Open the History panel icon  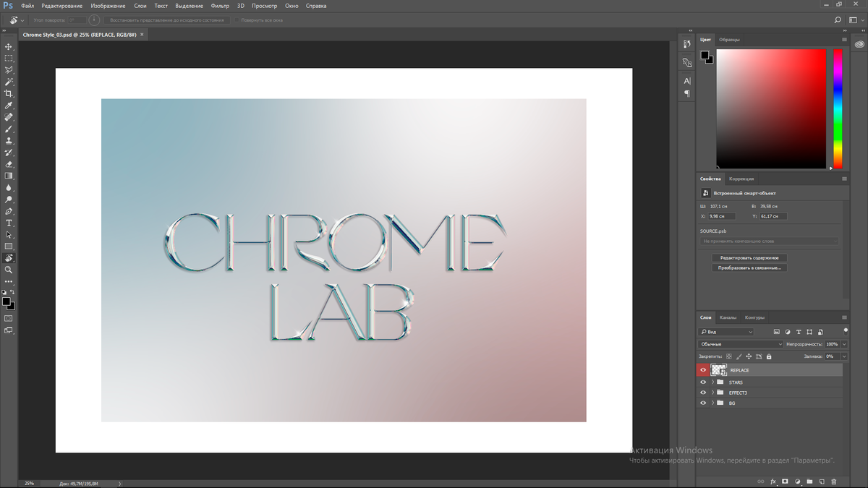click(x=686, y=45)
